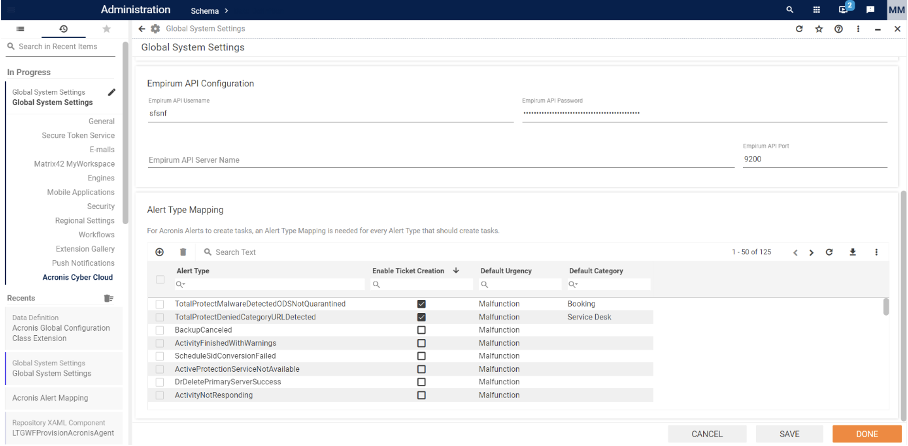Open dialog more options menu
908x446 pixels.
858,29
